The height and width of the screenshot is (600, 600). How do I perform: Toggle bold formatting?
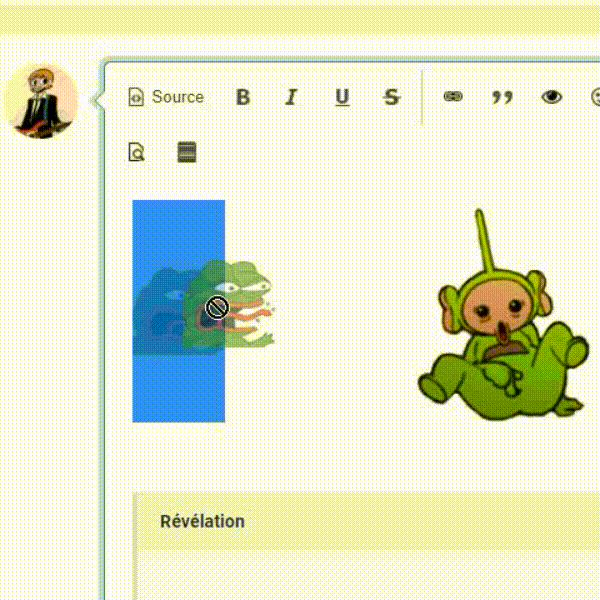(243, 97)
